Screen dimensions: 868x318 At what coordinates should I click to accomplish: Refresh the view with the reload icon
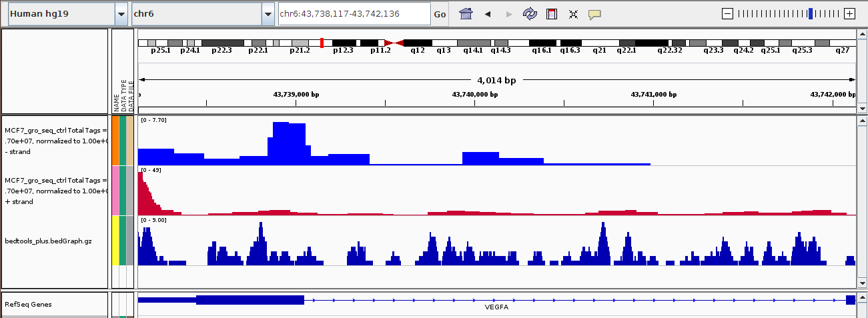tap(530, 13)
